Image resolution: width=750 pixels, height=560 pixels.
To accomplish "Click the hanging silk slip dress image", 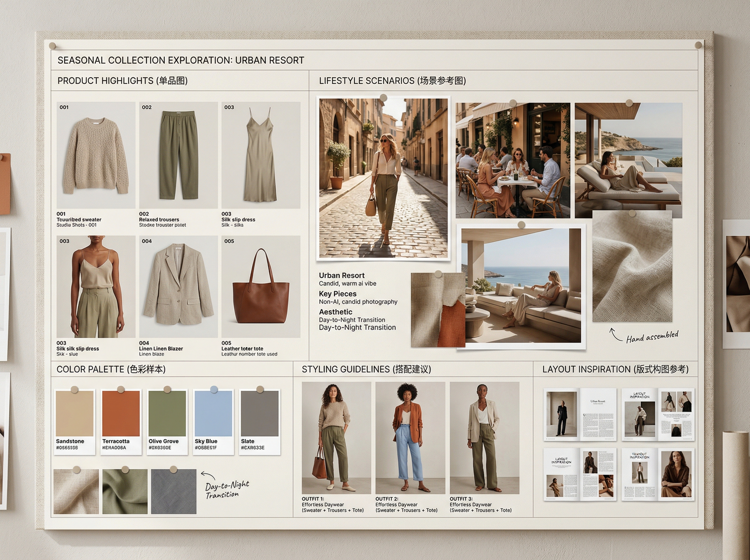I will pos(261,155).
